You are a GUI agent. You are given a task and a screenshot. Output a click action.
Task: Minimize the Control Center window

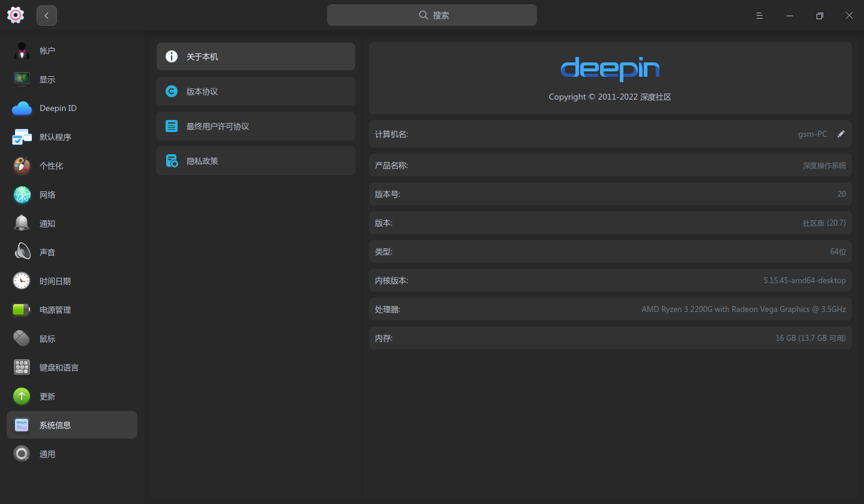pos(790,16)
